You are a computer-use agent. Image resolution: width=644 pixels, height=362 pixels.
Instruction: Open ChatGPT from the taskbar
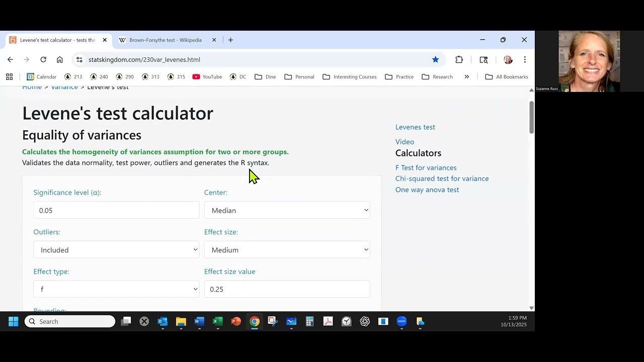click(x=365, y=321)
